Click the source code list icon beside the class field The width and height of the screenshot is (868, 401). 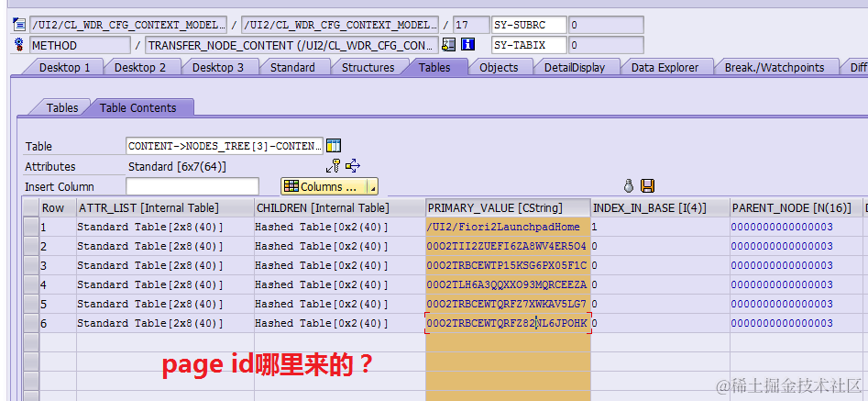(19, 25)
